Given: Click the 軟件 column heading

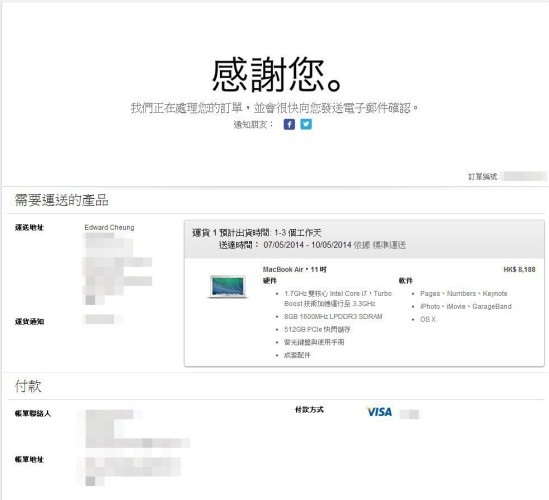Looking at the screenshot, I should (405, 280).
